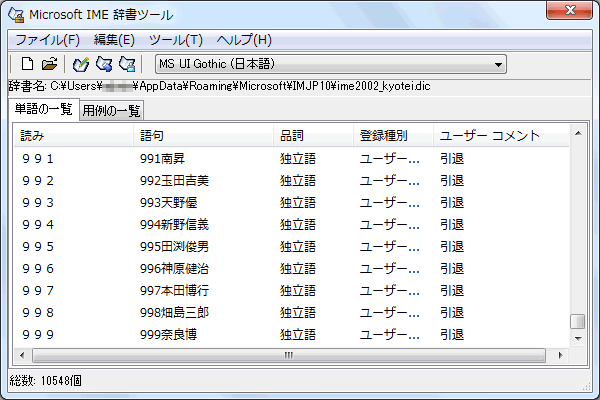Sort by the 読み column header

click(73, 135)
